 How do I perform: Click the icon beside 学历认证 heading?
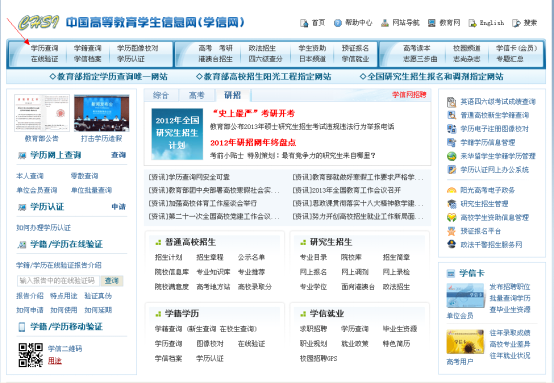coord(22,207)
